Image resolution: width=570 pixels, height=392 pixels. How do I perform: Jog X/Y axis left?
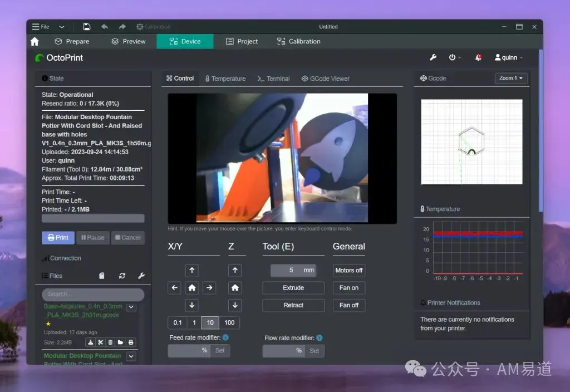click(x=174, y=288)
